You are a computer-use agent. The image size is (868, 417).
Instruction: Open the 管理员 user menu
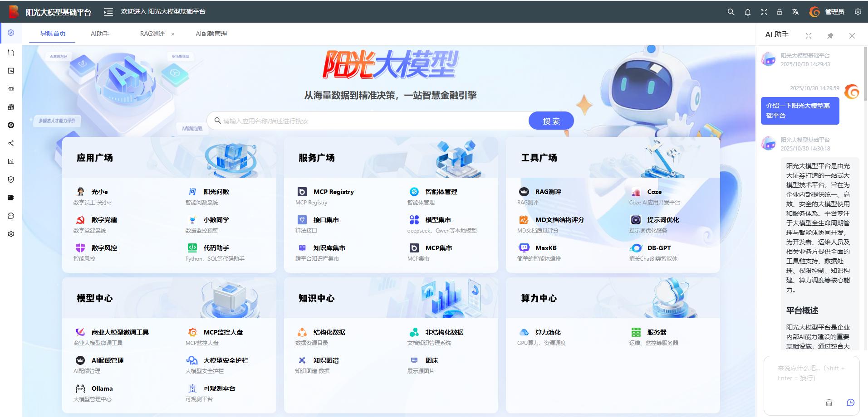827,12
